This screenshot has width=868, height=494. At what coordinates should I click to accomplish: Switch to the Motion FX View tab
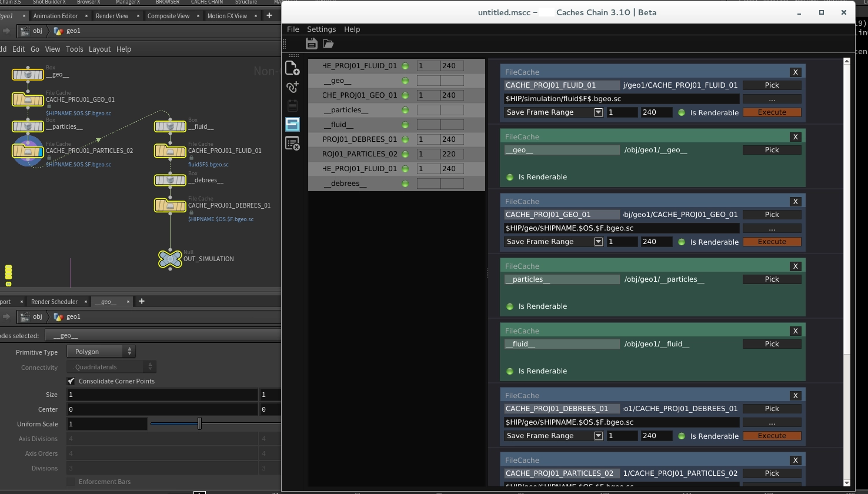pyautogui.click(x=227, y=16)
